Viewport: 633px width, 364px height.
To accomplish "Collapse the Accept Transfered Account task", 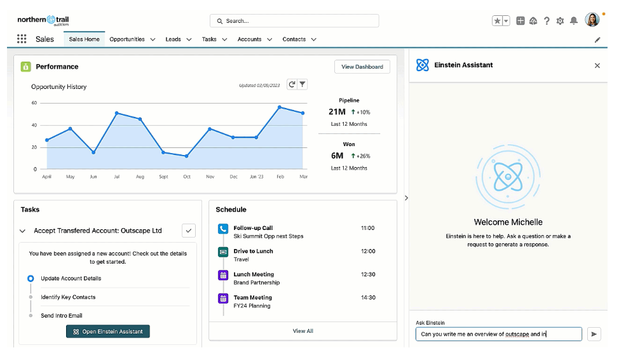I will pos(23,231).
